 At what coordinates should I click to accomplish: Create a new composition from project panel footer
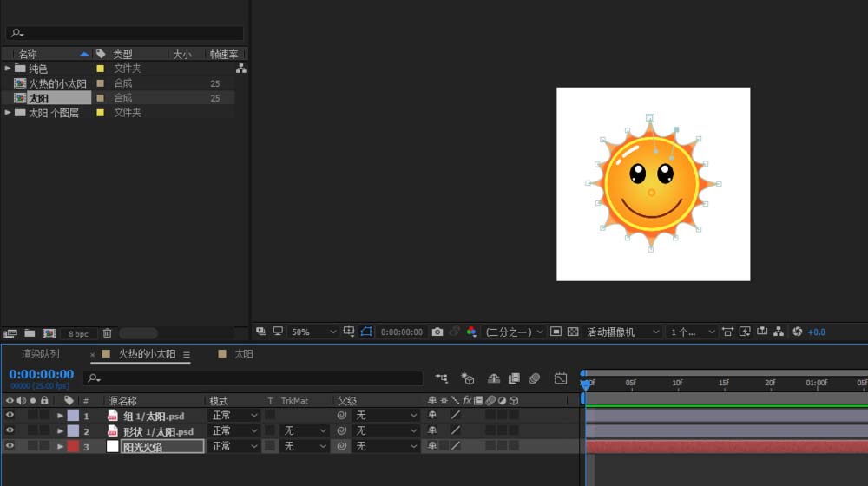[x=49, y=333]
